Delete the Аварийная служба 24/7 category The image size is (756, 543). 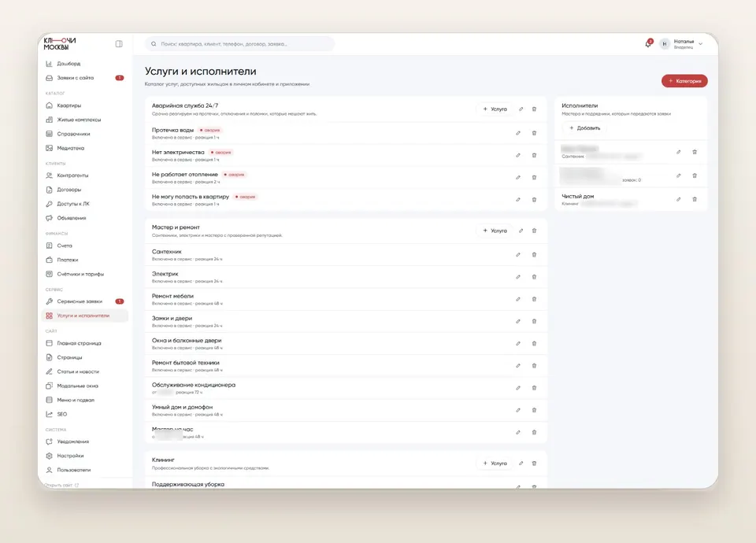[x=534, y=109]
